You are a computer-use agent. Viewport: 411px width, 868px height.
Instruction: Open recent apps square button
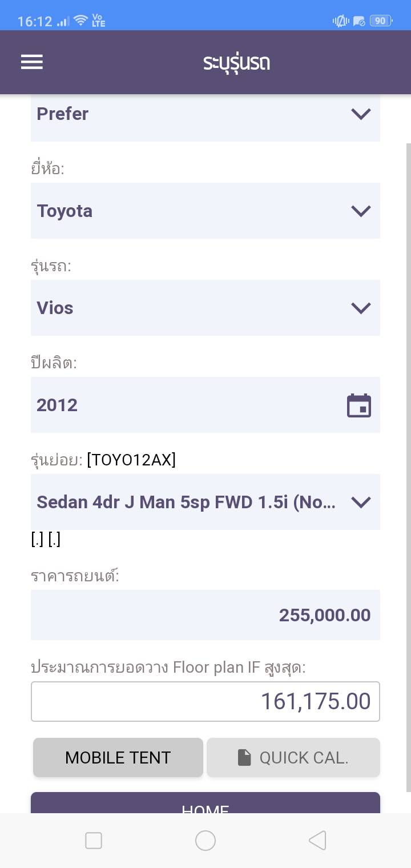point(94,840)
